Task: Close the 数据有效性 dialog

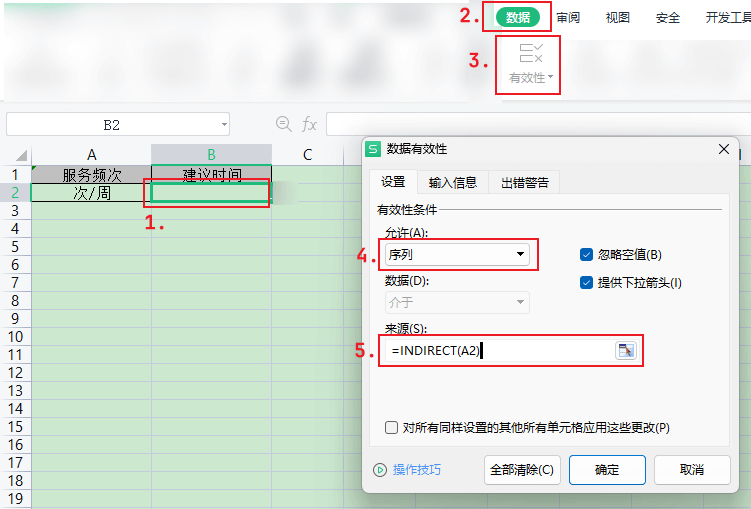Action: (722, 149)
